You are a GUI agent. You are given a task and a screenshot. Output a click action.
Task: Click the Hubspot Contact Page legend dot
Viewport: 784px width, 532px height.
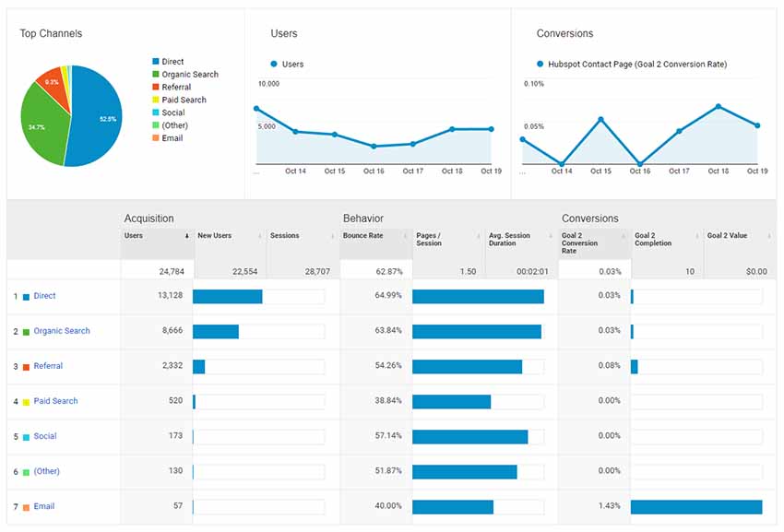(540, 65)
